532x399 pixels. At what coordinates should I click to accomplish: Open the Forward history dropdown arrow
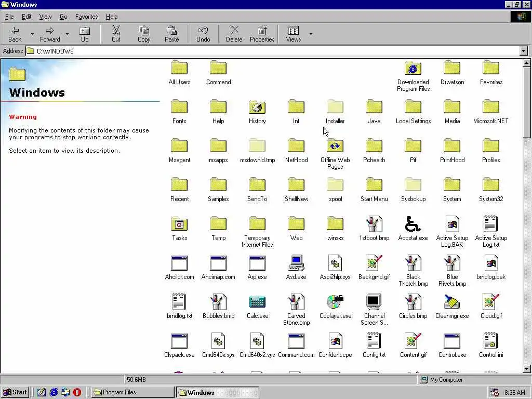tap(67, 34)
